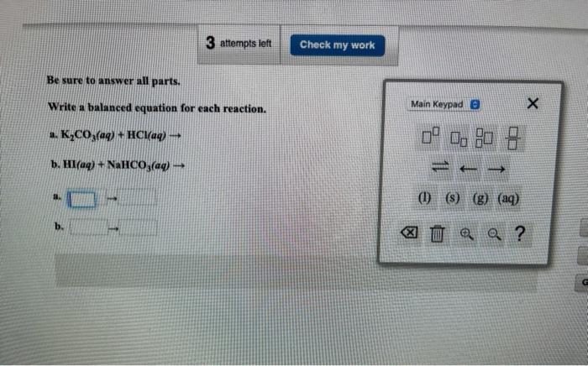Select reactant input box for part a

point(81,199)
